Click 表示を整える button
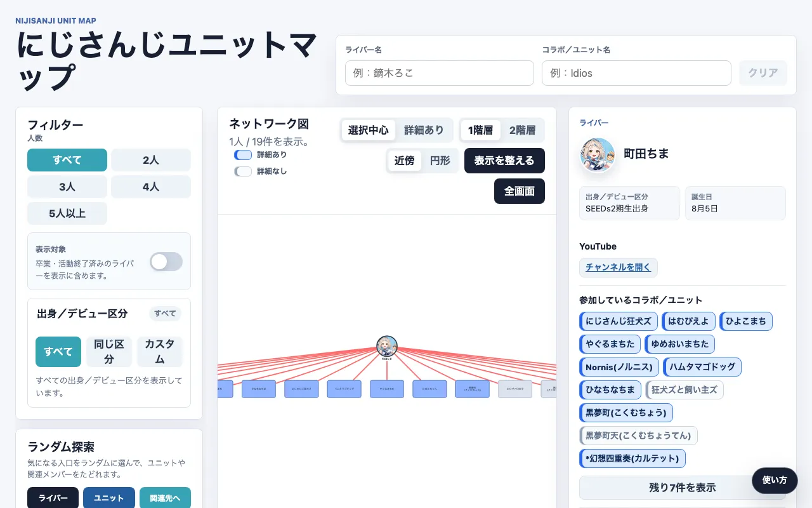The width and height of the screenshot is (812, 508). point(504,161)
